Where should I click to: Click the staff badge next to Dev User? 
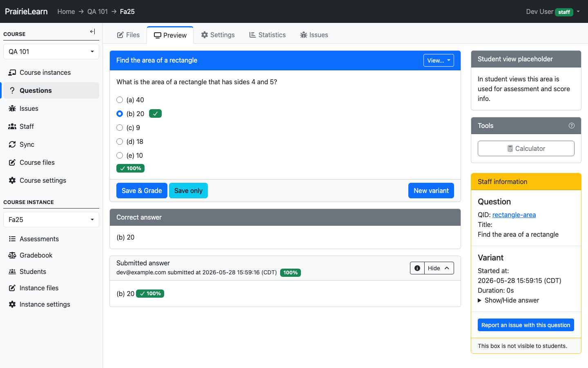(564, 12)
